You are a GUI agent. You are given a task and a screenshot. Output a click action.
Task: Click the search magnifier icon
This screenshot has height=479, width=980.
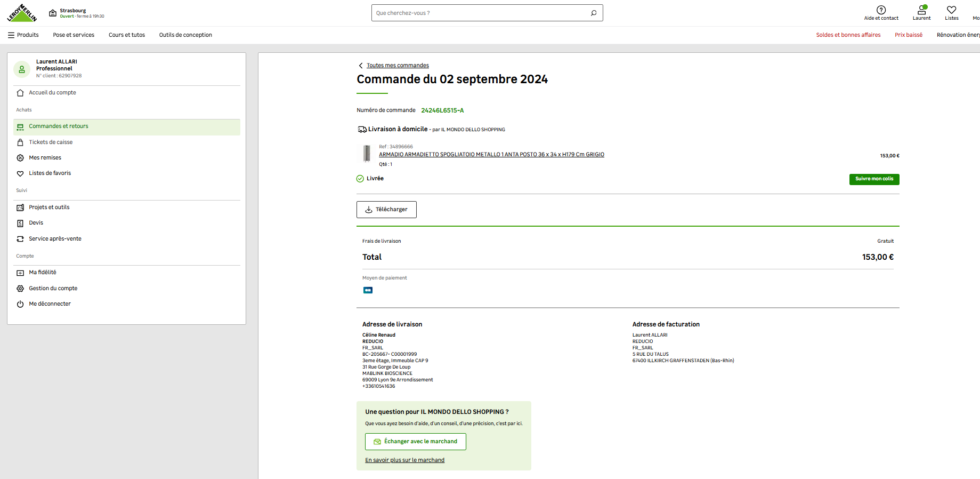pos(594,13)
